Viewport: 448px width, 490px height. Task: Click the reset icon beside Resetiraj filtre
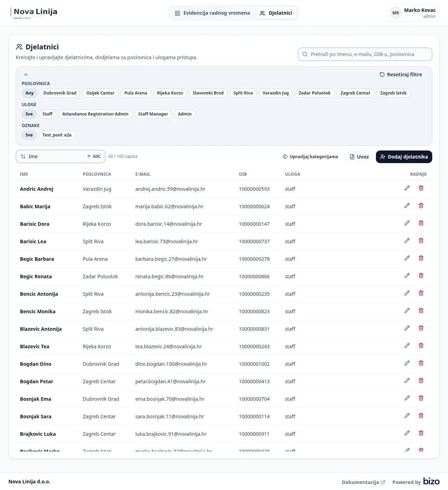point(381,74)
